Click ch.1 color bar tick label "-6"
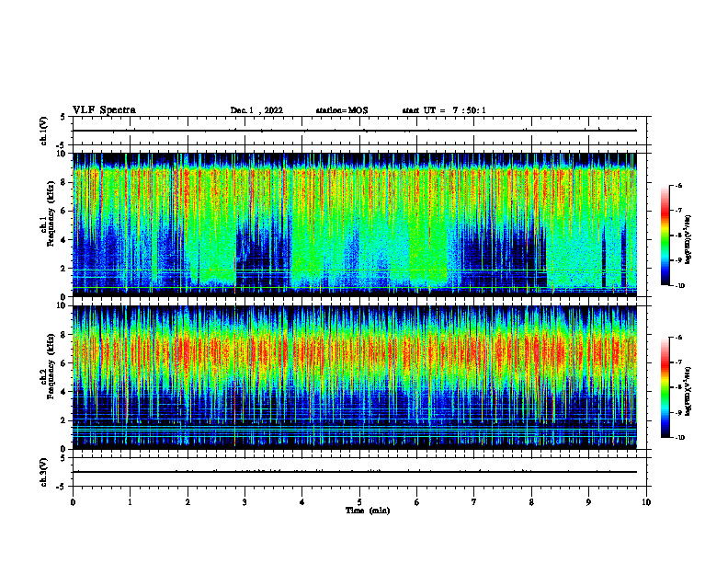The image size is (728, 563). [678, 186]
